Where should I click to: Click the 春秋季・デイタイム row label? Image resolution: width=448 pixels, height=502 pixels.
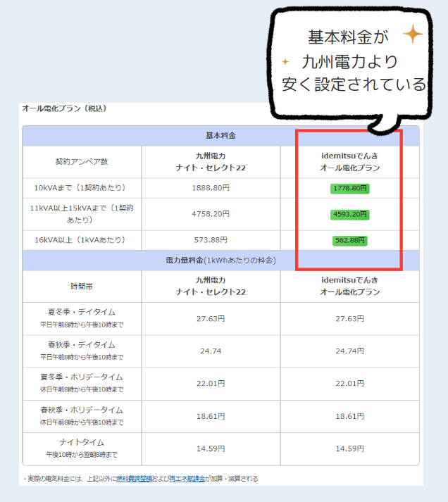(82, 345)
